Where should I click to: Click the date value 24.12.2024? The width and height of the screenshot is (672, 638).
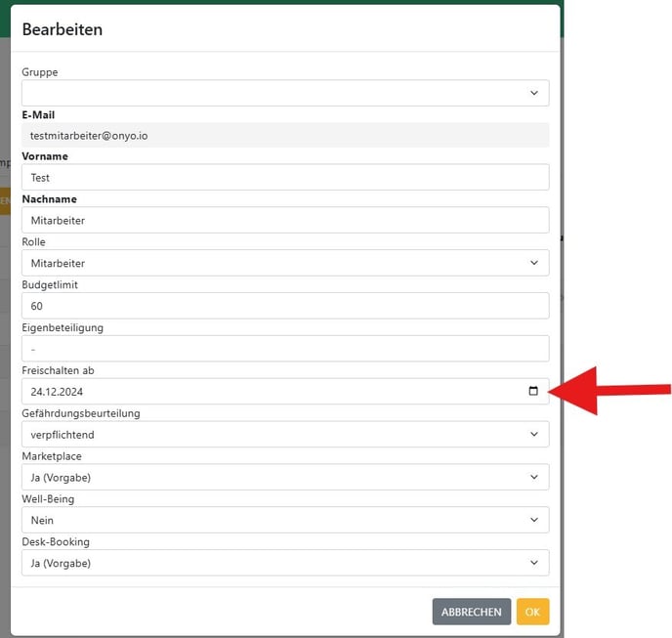(57, 392)
